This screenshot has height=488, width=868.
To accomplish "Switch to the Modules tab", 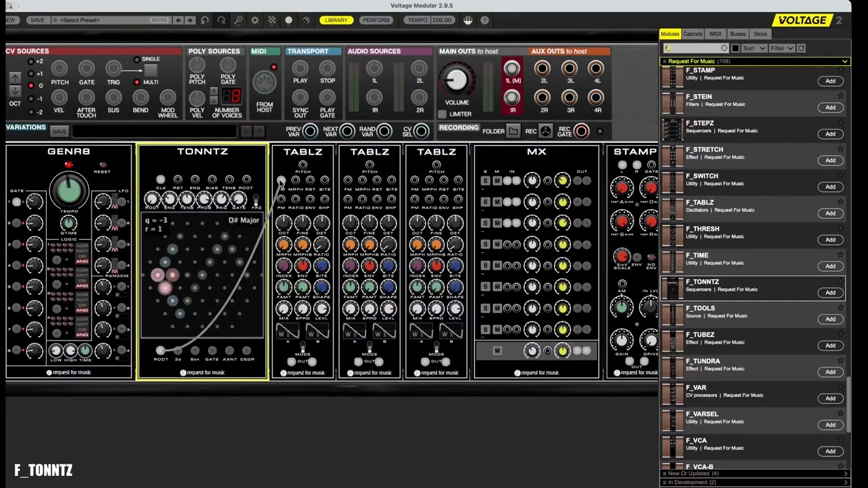I will [x=670, y=34].
